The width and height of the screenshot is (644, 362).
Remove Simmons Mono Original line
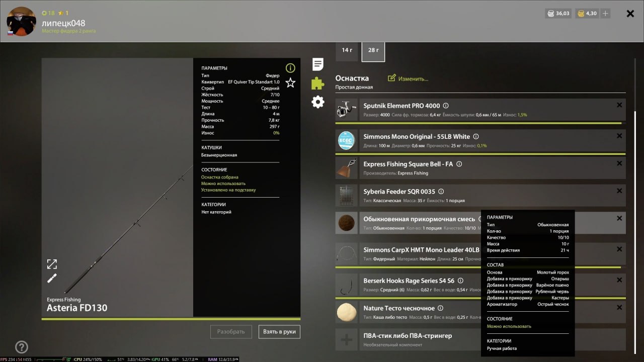(619, 136)
